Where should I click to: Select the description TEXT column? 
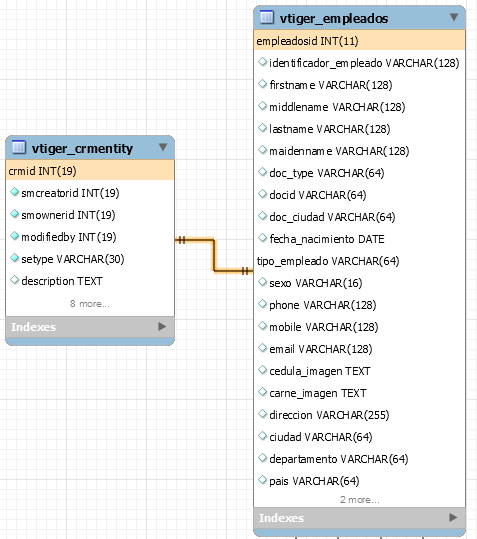point(90,281)
